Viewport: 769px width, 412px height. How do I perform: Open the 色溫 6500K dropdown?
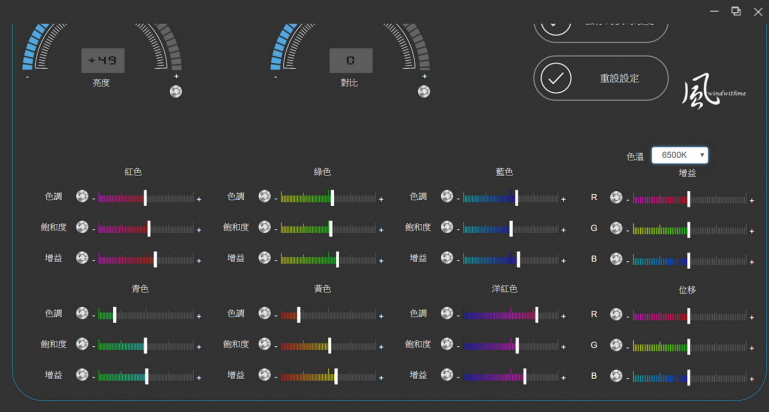click(680, 155)
